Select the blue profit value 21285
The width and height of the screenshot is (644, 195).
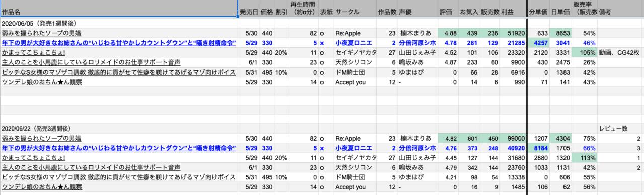click(x=513, y=42)
